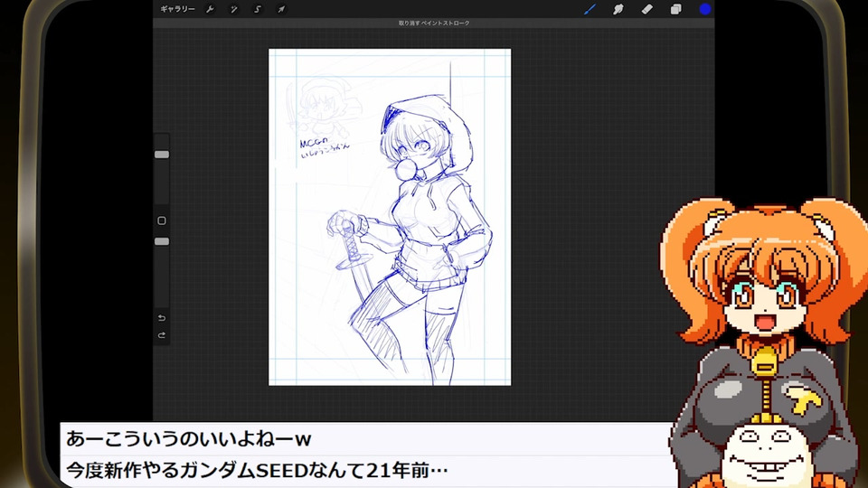Select the Transform arrow tool

[281, 9]
